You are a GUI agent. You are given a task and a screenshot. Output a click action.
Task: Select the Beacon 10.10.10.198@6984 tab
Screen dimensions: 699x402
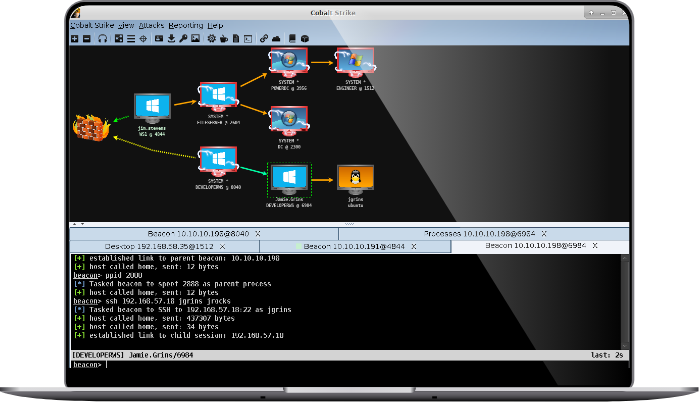pos(540,246)
